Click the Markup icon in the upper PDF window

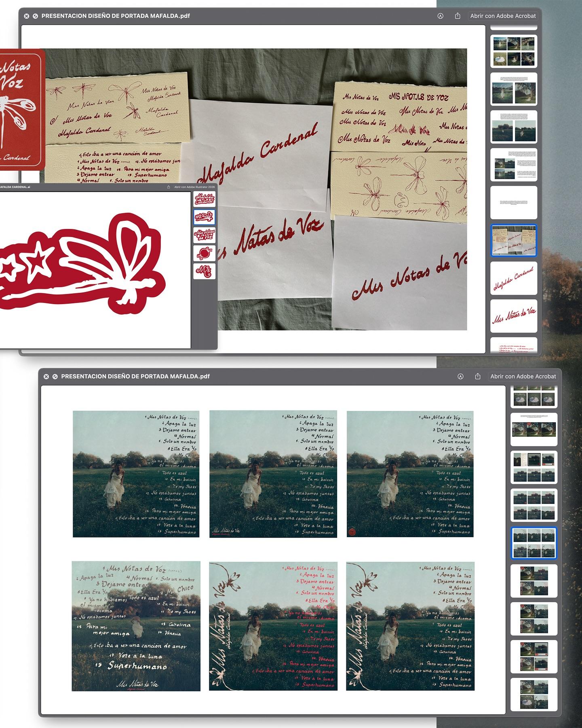point(441,16)
